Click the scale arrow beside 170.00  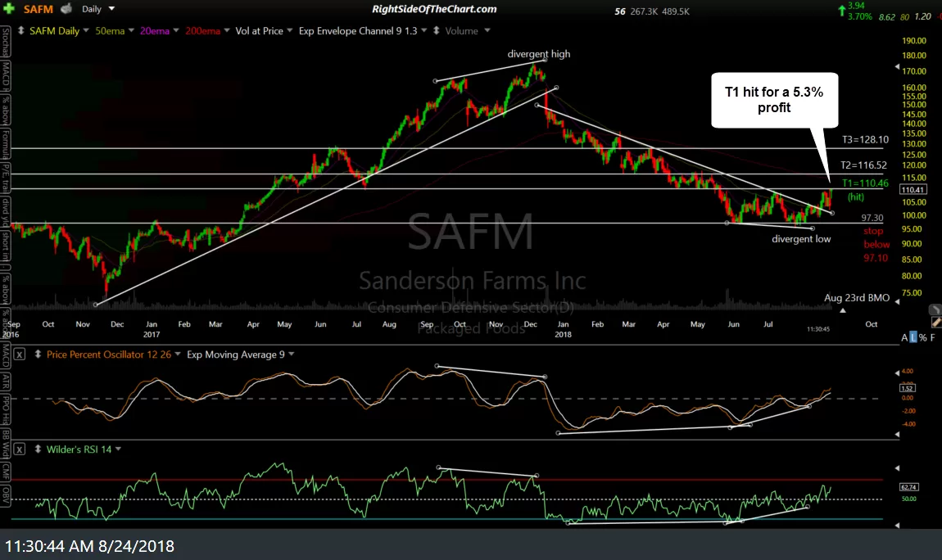pyautogui.click(x=897, y=66)
